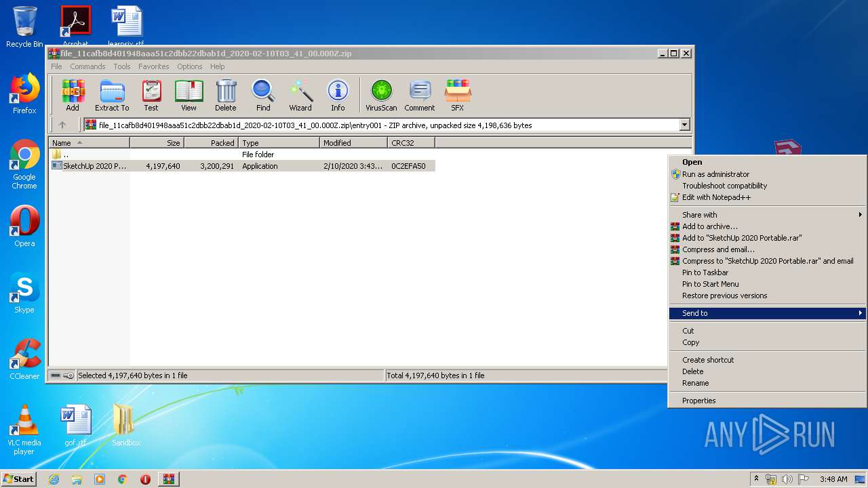The image size is (868, 488).
Task: Open Windows Explorer from taskbar
Action: (x=77, y=479)
